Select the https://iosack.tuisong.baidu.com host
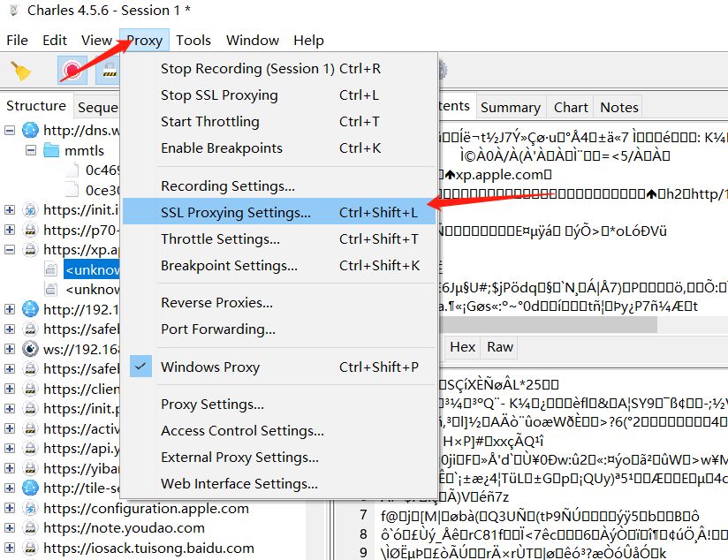This screenshot has width=728, height=560. coord(148,548)
